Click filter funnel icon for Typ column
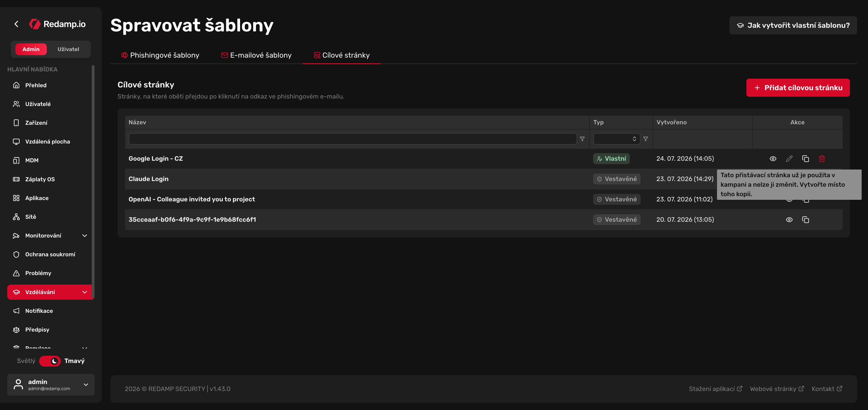 646,139
